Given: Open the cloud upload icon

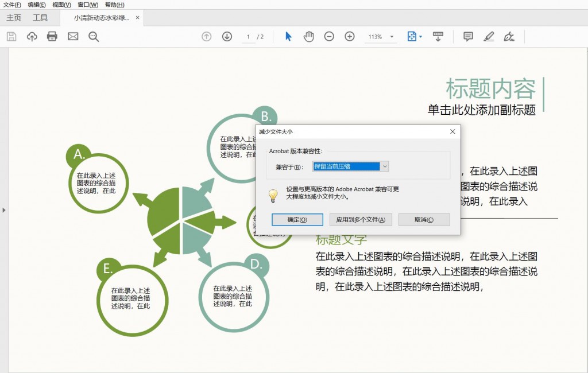Looking at the screenshot, I should [32, 36].
